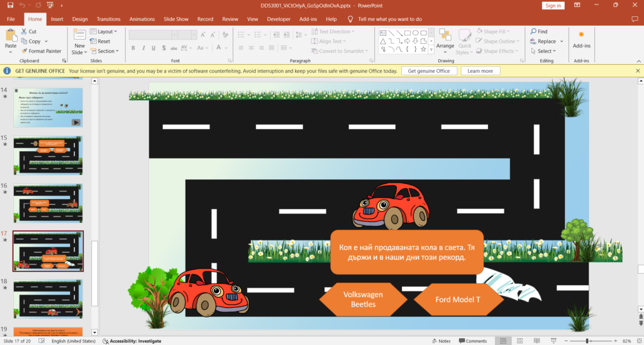This screenshot has height=345, width=644.
Task: Select the right arrow shape
Action: (x=407, y=41)
